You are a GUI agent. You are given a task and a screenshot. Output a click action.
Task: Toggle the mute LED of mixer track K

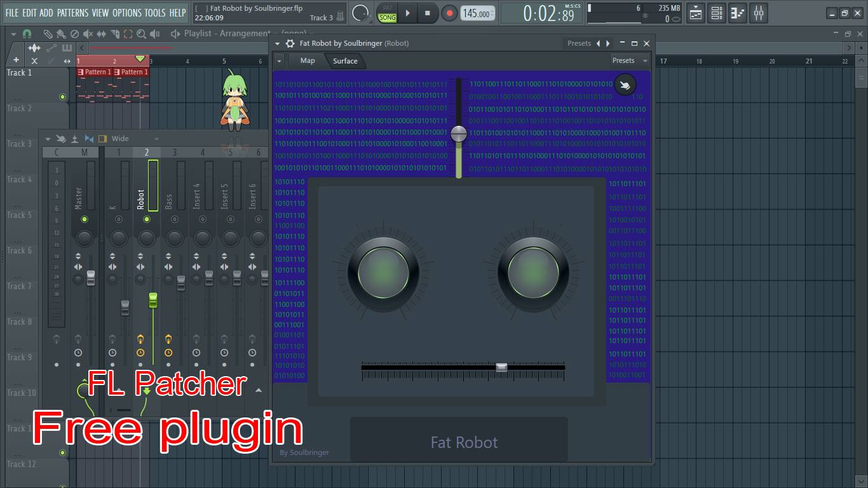click(x=119, y=219)
